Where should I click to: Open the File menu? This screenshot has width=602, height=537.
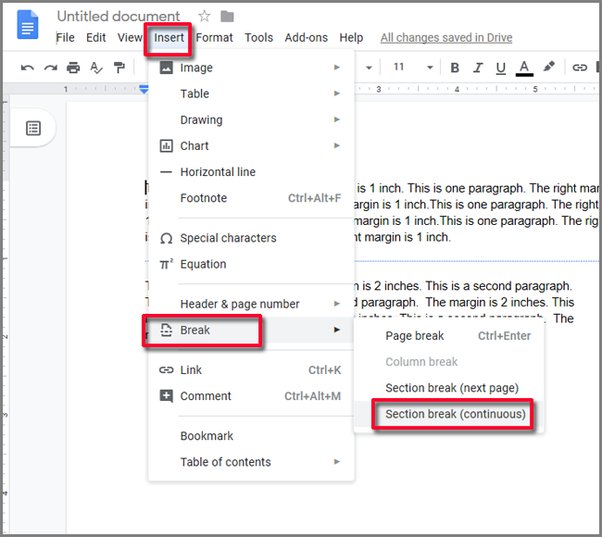65,38
